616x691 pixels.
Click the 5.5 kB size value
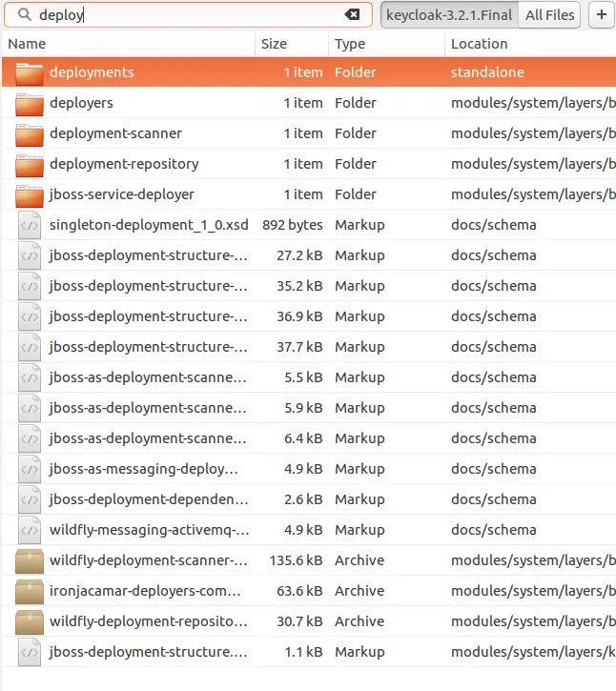[303, 377]
